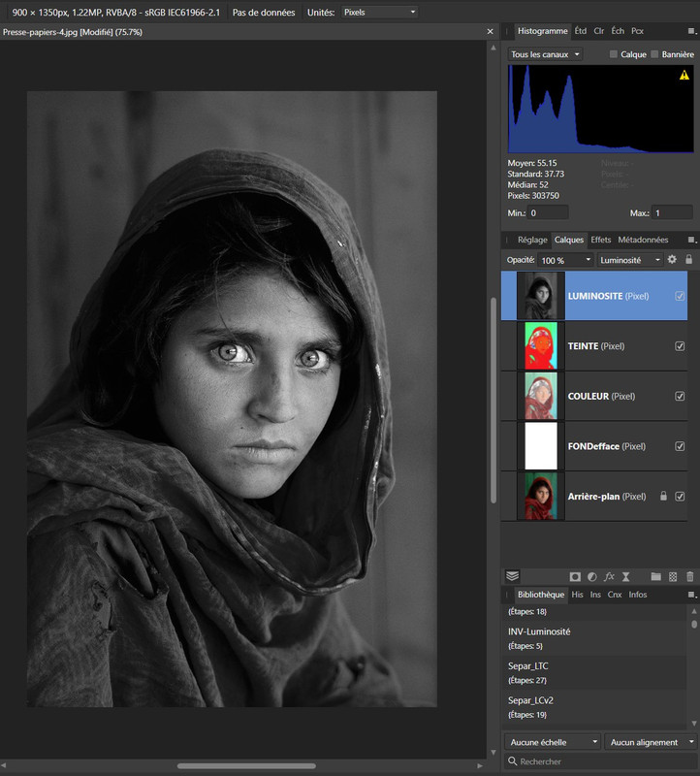Switch to the Effets tab
Viewport: 700px width, 776px height.
click(600, 240)
